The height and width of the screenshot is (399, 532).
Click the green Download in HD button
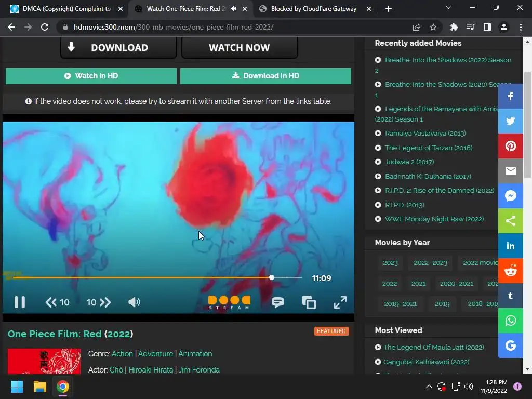pos(265,76)
